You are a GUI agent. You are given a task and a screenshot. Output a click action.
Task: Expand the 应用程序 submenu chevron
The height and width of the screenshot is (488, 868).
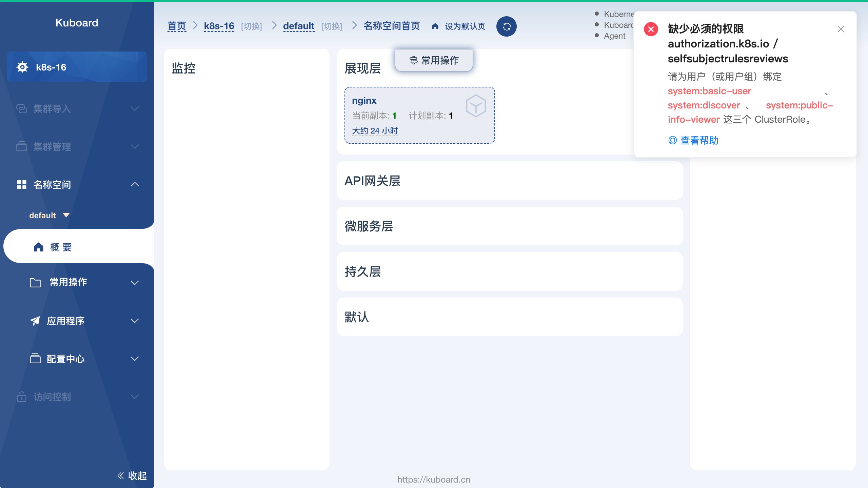(x=135, y=321)
